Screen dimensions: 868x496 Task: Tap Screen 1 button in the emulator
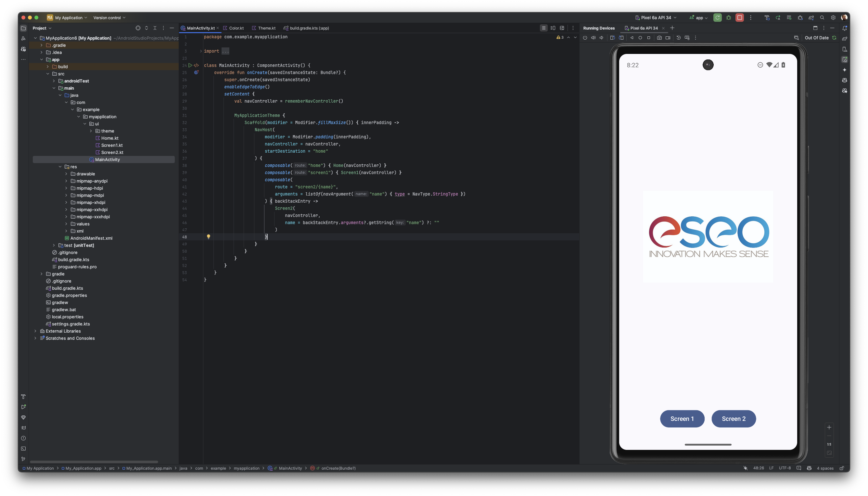coord(682,419)
